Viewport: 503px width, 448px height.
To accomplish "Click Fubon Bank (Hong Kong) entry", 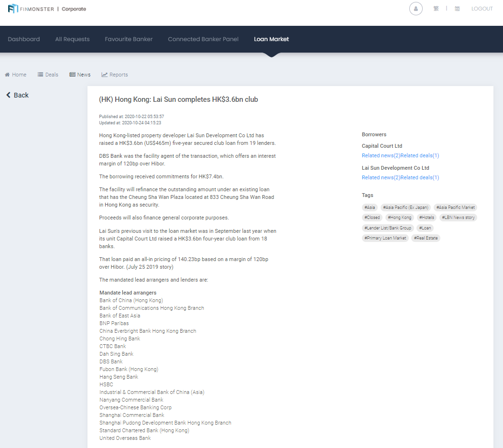I will pos(129,369).
